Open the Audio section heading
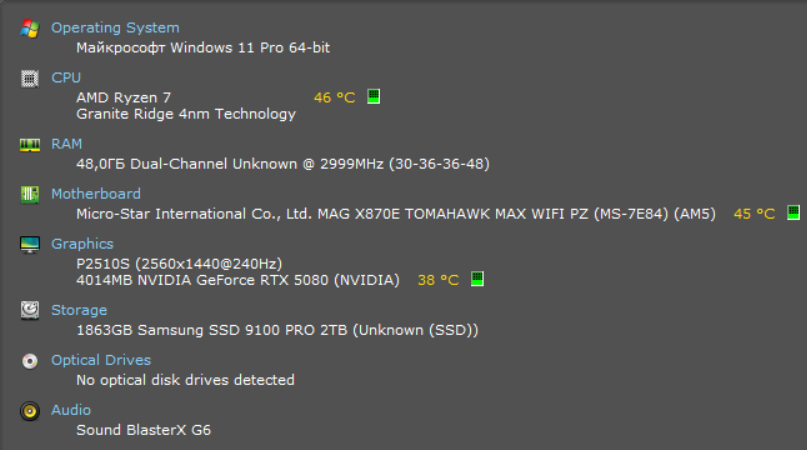This screenshot has width=807, height=450. [71, 410]
